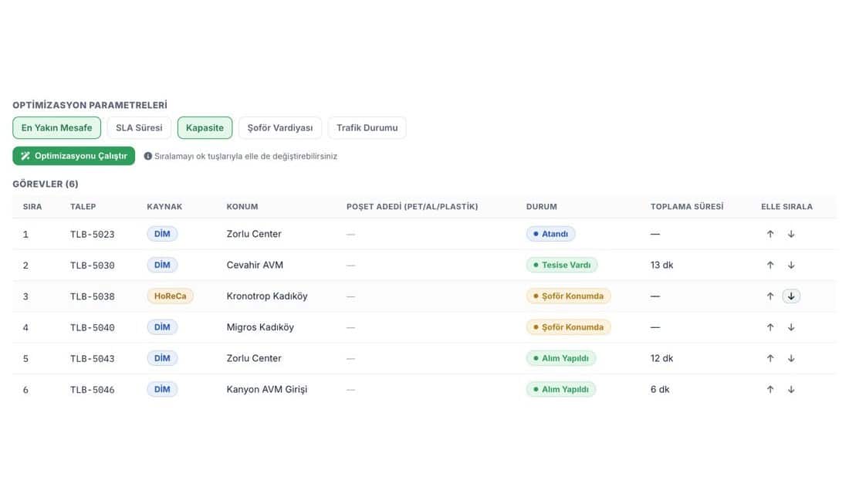The image size is (849, 504).
Task: Click Alım Yapıldı badge for TLB-5046
Action: 561,389
